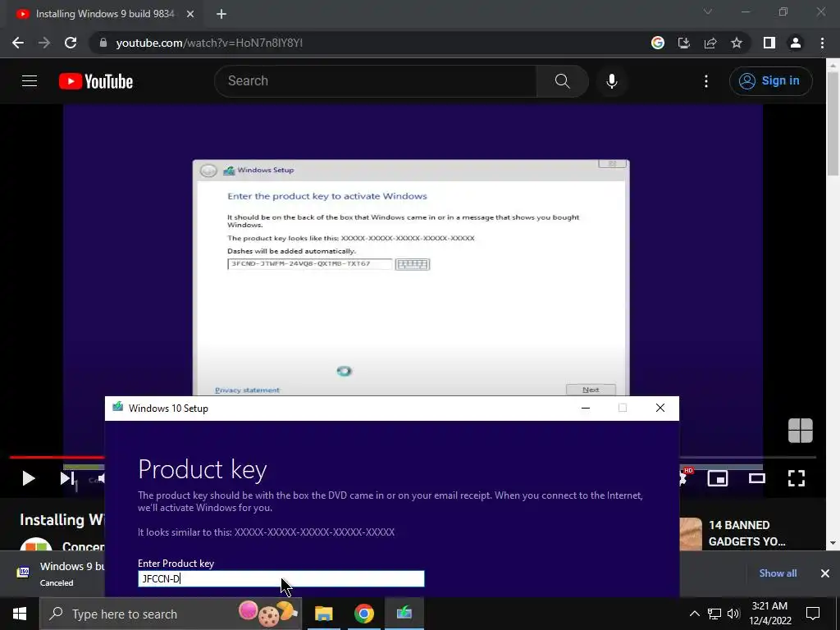This screenshot has height=630, width=840.
Task: Toggle the browser side panel
Action: [x=769, y=43]
